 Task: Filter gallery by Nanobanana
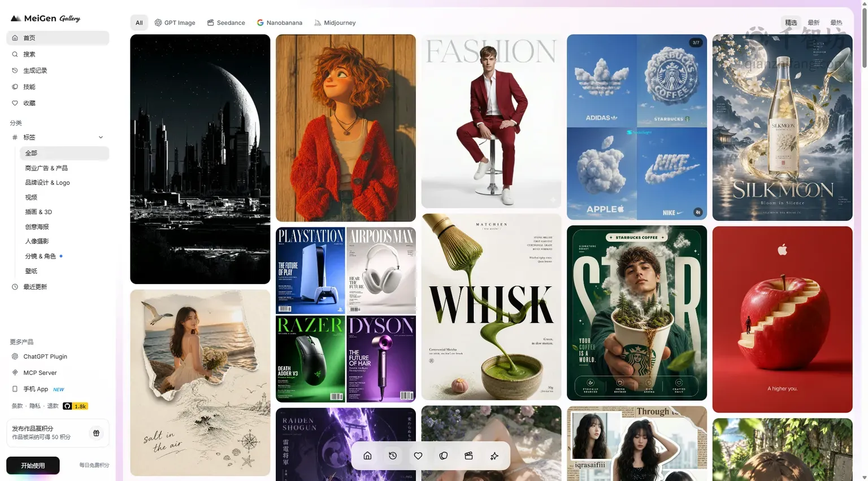tap(280, 23)
